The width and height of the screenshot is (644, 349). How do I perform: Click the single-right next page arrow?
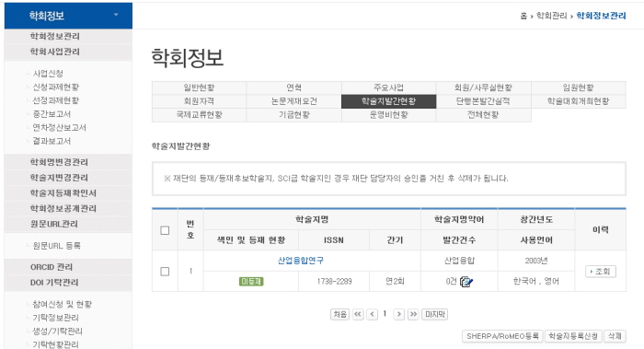point(398,315)
